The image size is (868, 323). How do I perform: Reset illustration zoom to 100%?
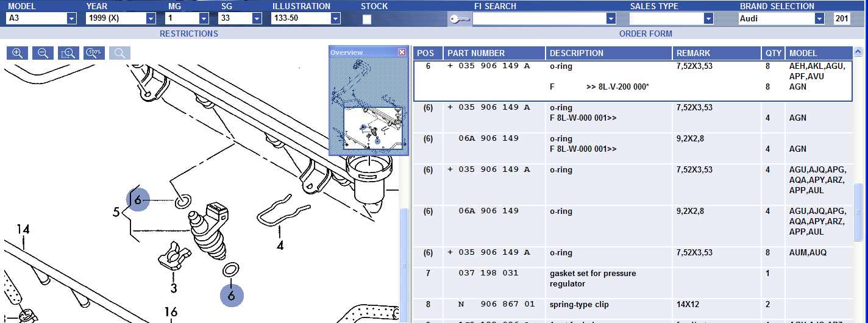click(x=94, y=53)
